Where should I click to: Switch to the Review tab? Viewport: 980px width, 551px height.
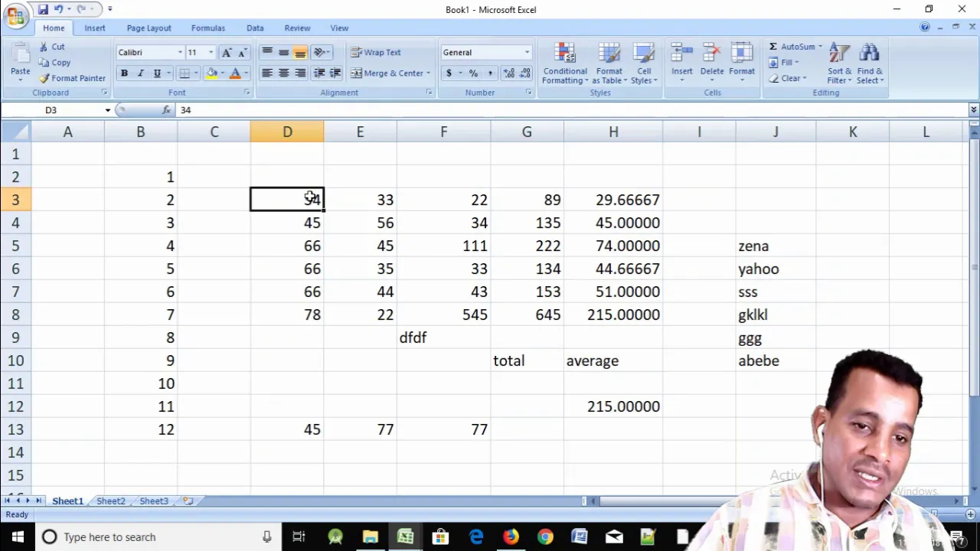[297, 28]
